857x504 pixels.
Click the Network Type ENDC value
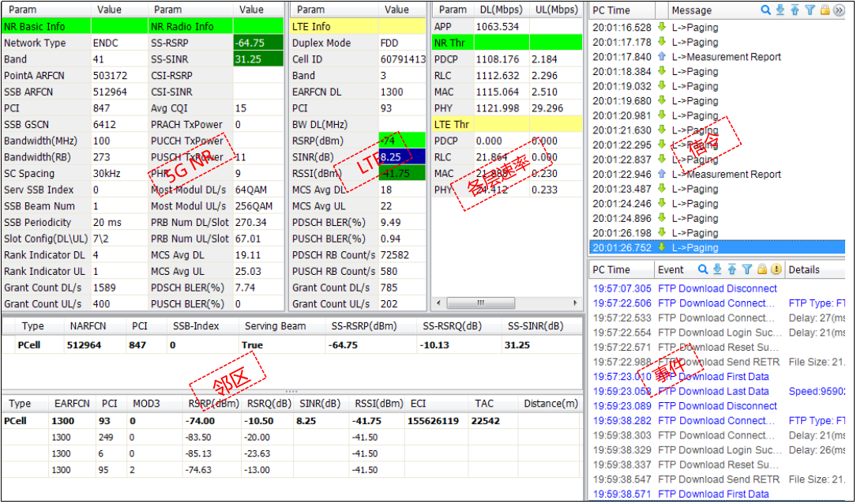click(x=119, y=43)
